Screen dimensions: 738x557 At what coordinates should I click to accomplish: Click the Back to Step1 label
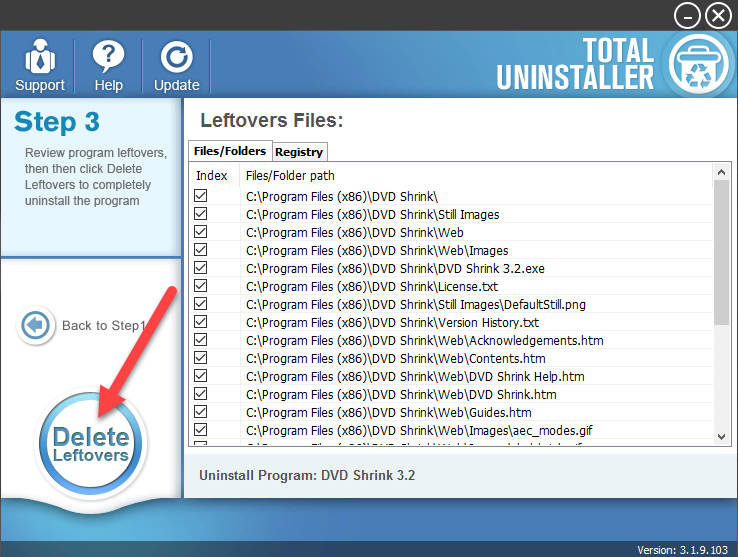104,325
